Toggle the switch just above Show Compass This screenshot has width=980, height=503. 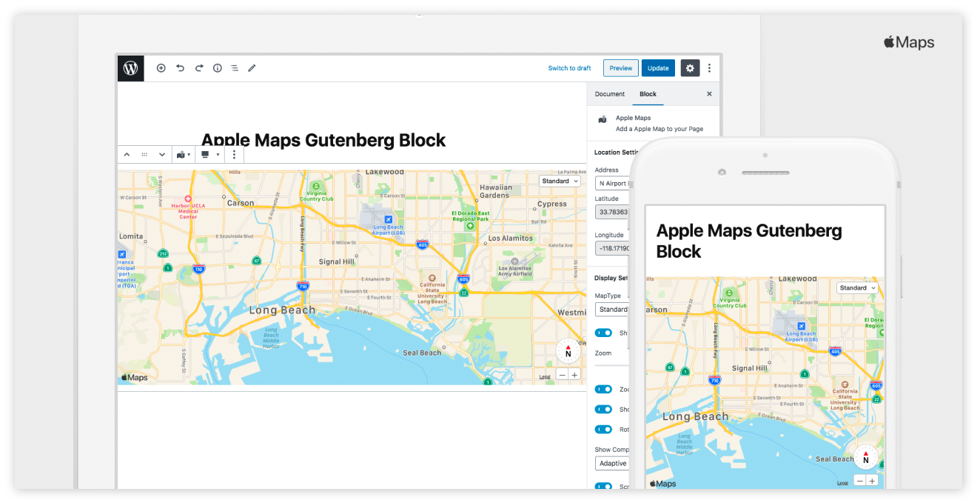click(x=604, y=429)
